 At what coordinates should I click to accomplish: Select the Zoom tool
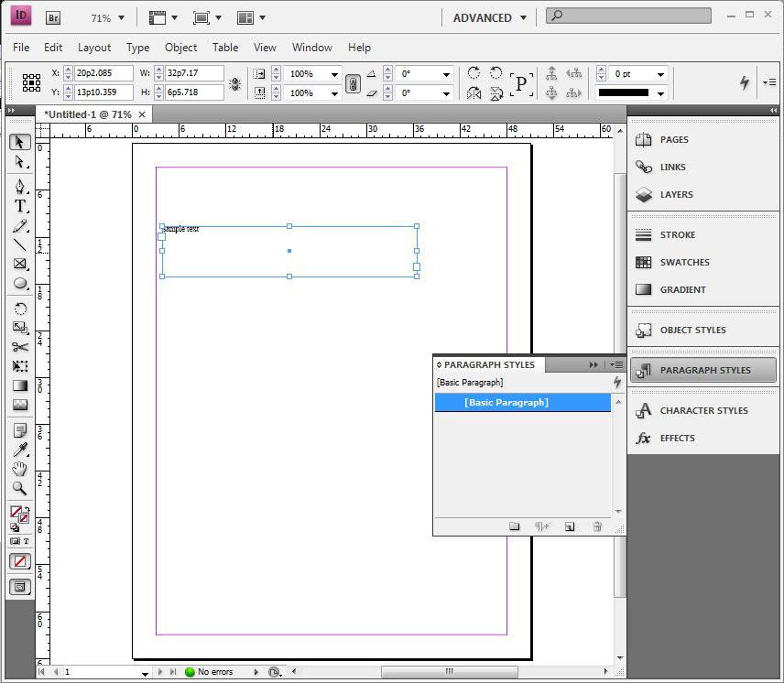tap(19, 488)
